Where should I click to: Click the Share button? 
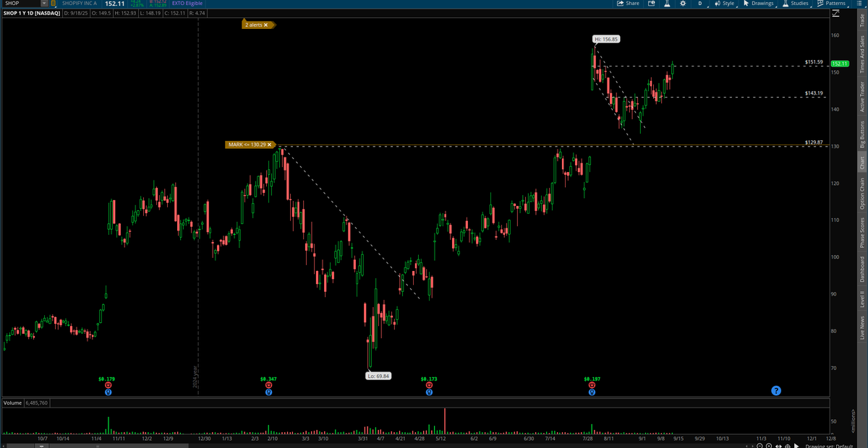click(628, 4)
